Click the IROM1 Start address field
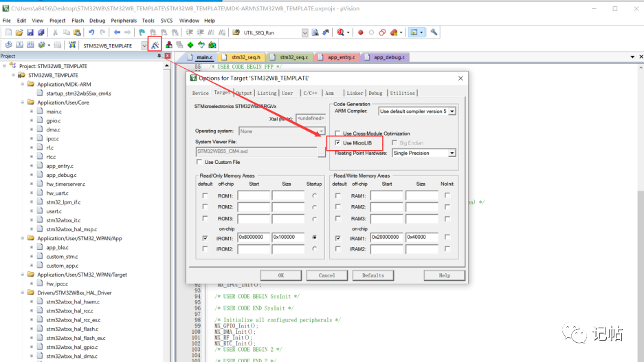This screenshot has width=644, height=362. 254,237
